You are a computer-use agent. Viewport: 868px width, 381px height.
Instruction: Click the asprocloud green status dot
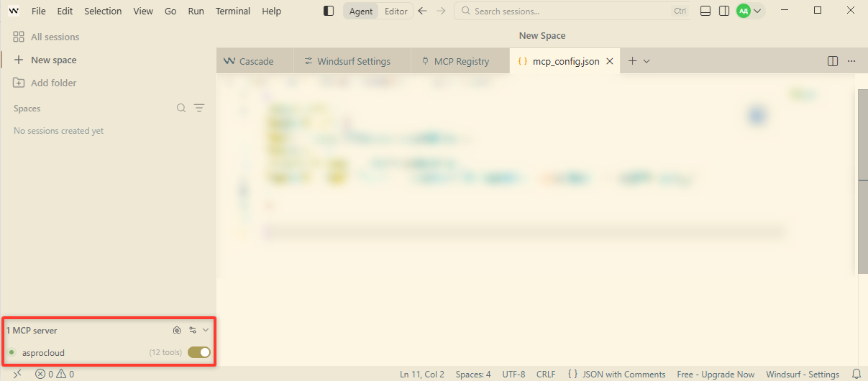pos(12,352)
